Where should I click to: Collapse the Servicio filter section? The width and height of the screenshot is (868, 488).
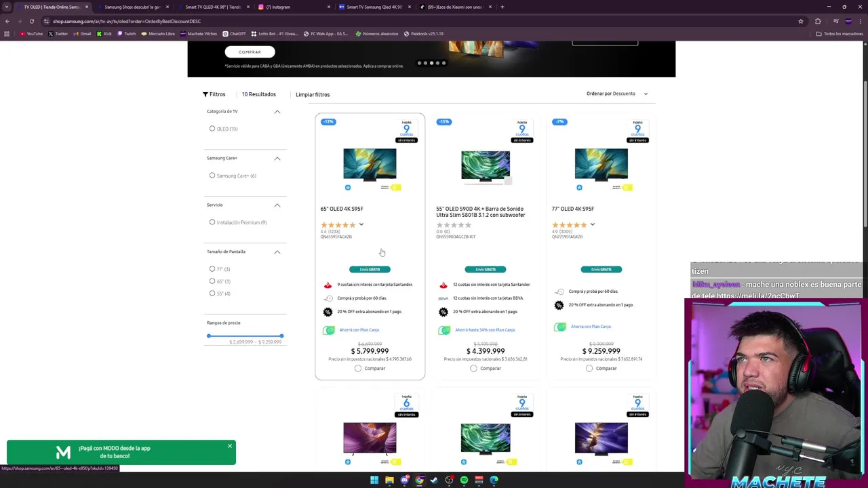[277, 205]
